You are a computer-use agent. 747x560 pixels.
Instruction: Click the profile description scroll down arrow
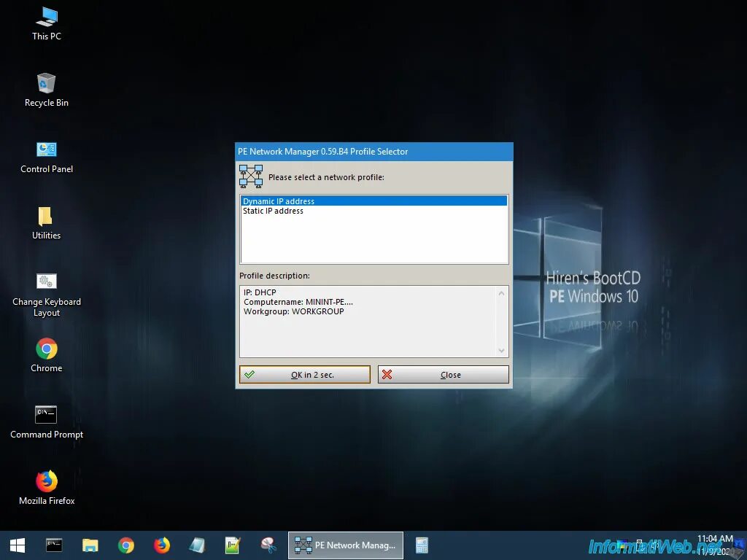(501, 351)
